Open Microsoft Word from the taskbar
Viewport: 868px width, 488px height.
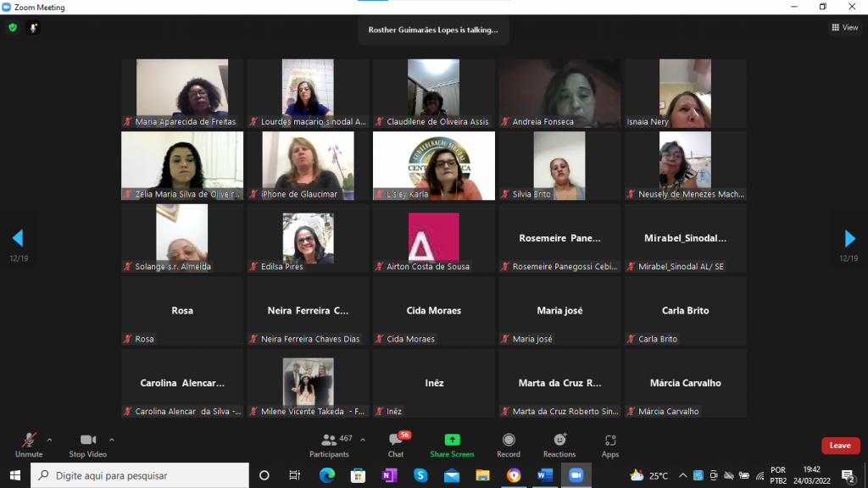[x=545, y=475]
